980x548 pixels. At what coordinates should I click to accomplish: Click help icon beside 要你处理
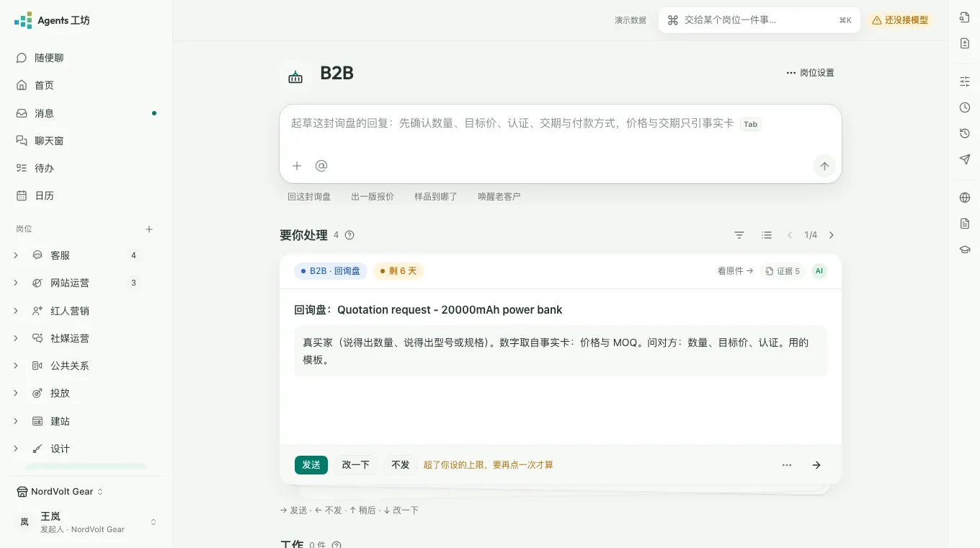click(349, 235)
